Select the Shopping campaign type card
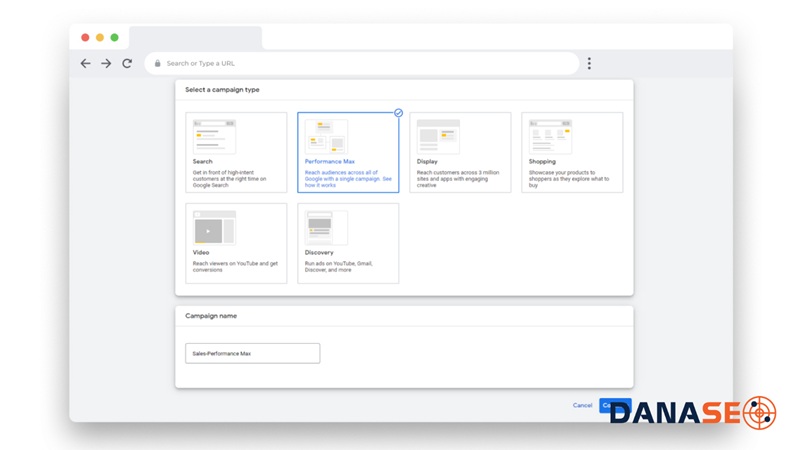 coord(572,152)
